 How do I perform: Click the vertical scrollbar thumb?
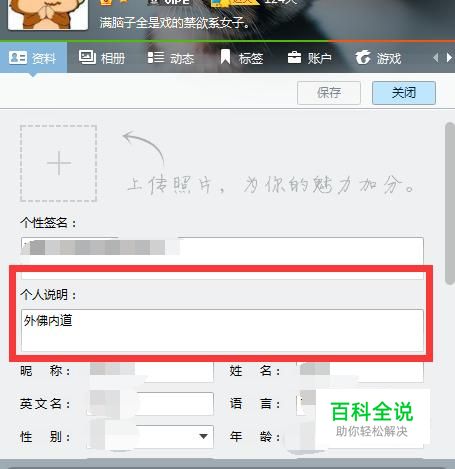pyautogui.click(x=450, y=203)
